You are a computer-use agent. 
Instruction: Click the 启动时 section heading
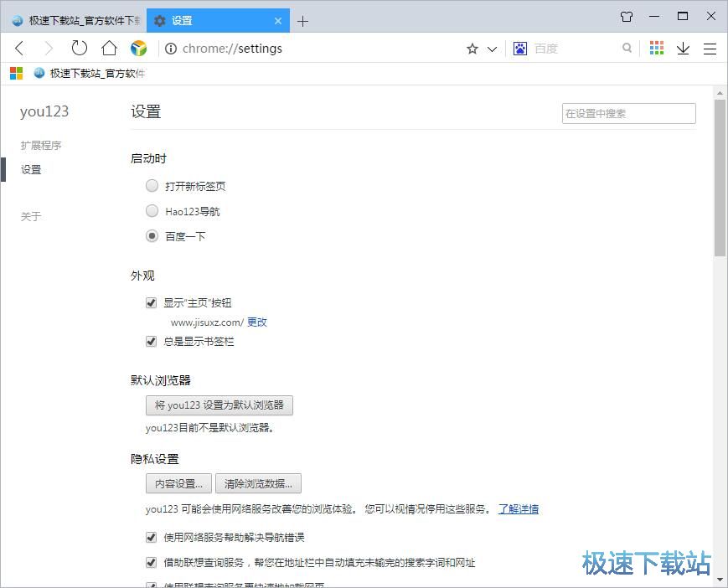(x=148, y=158)
